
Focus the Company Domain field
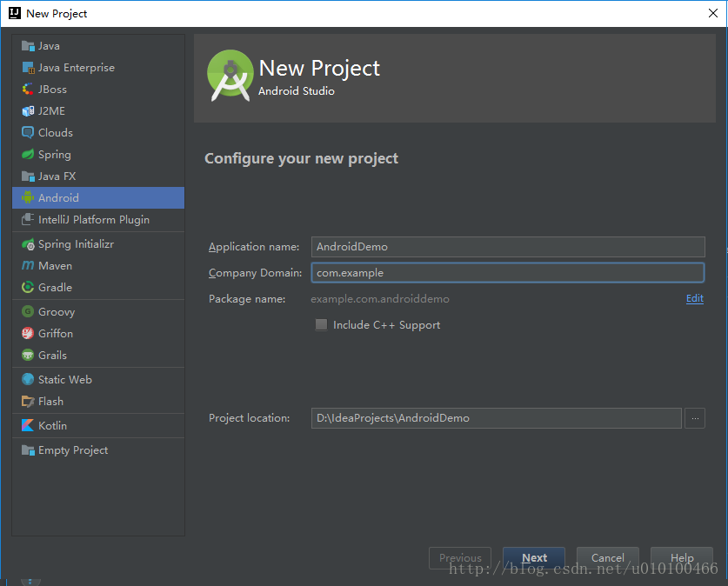tap(507, 273)
